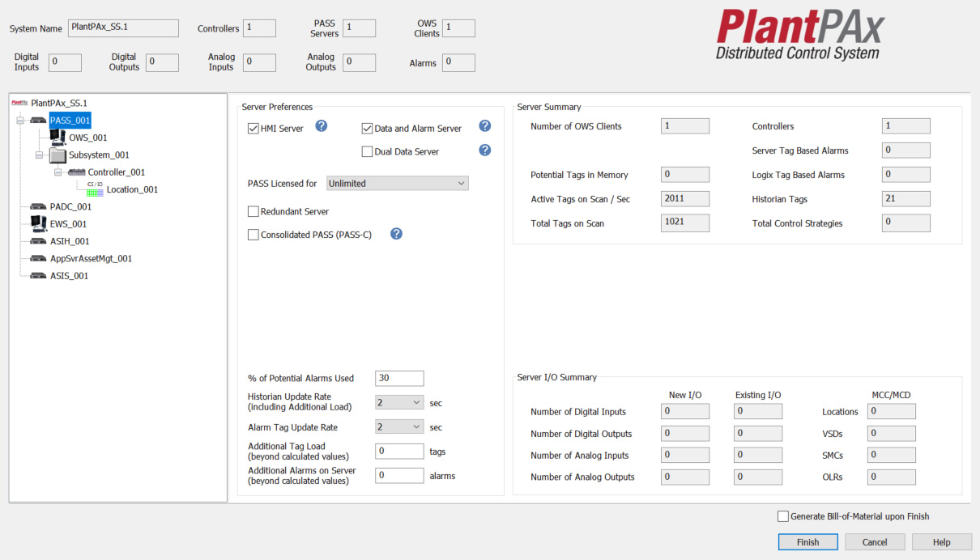Click the Historian Tags value field
This screenshot has width=980, height=560.
[x=905, y=198]
